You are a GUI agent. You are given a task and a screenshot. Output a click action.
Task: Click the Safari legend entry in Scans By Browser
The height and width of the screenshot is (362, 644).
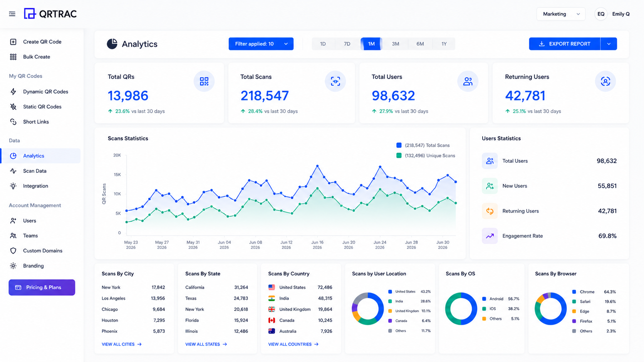click(x=594, y=302)
